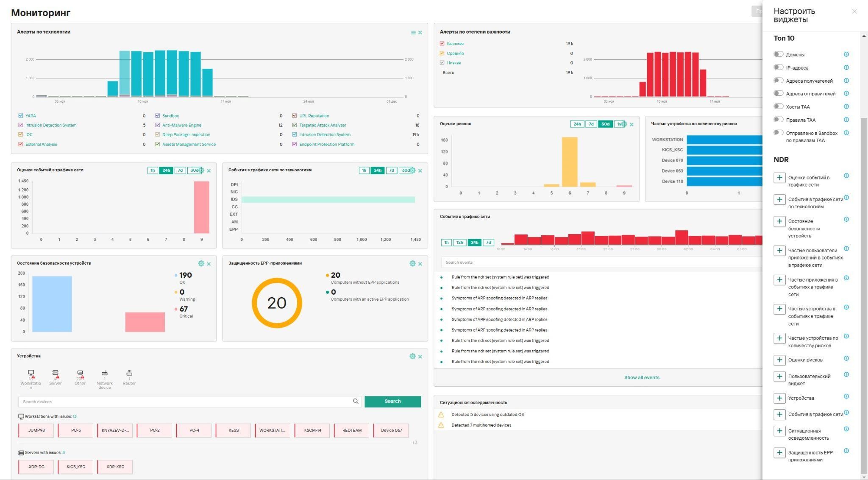Open the Защищенность EPP-приложениями widget gear settings

(412, 264)
